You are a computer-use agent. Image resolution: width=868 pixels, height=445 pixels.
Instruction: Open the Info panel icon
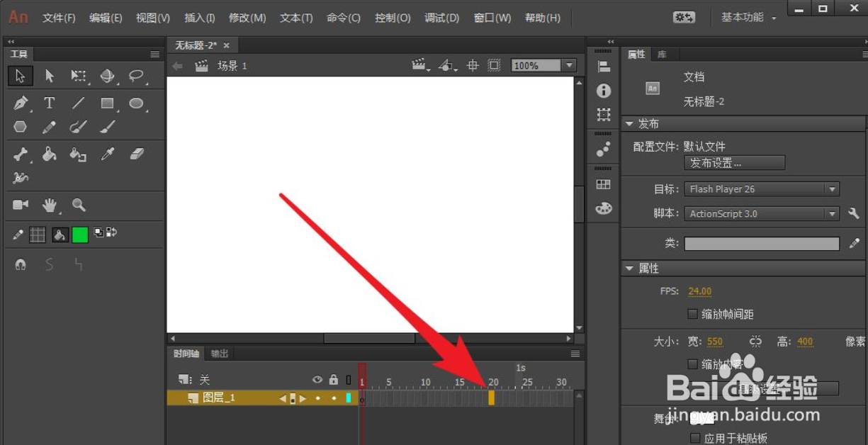coord(604,91)
